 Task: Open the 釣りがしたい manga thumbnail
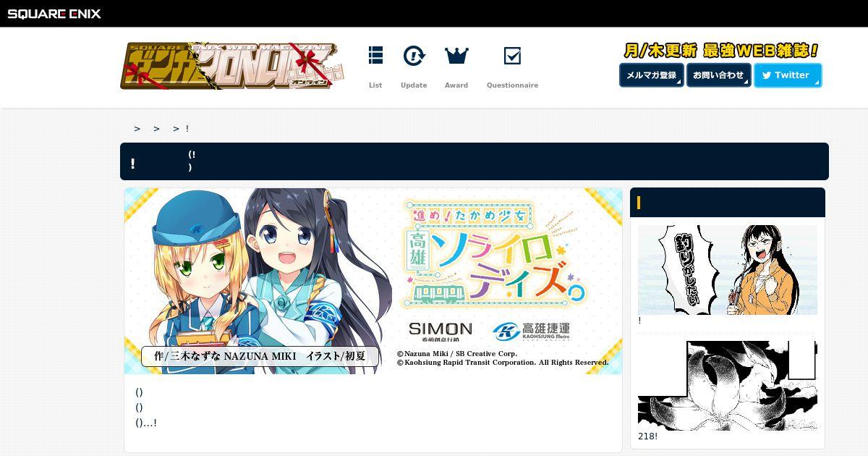tap(728, 270)
